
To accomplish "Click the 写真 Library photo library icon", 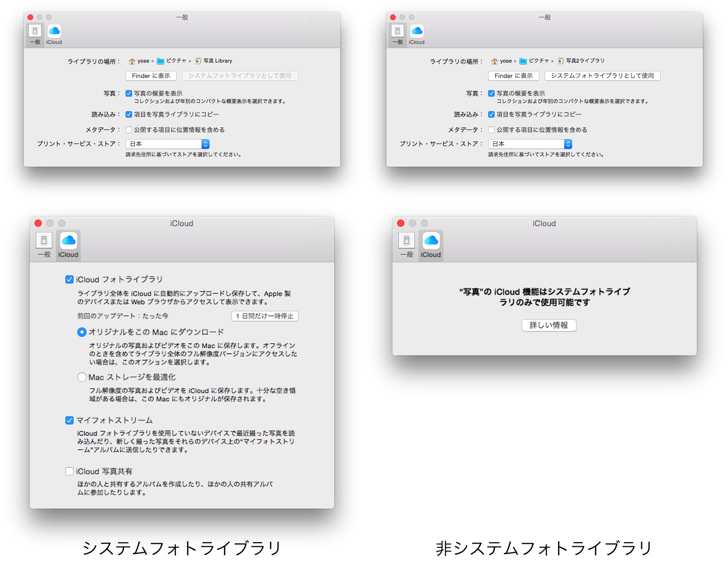I will (x=198, y=61).
